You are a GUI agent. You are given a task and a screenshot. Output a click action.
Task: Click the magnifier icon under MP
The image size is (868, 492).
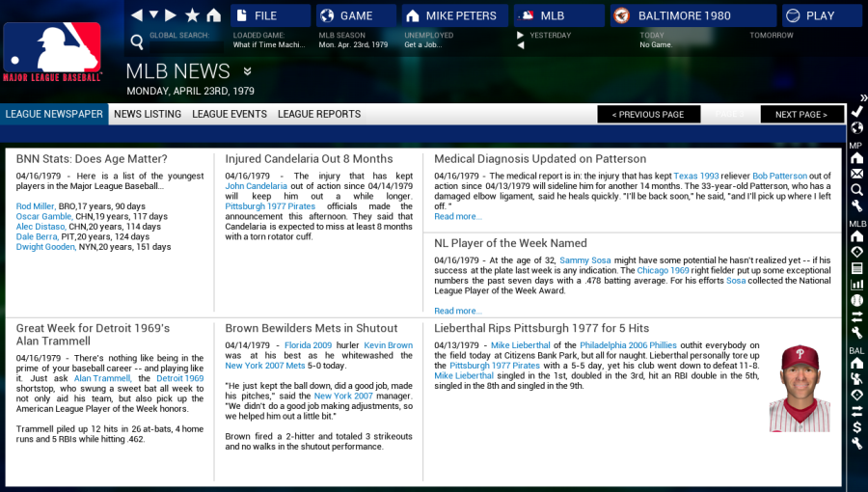pyautogui.click(x=856, y=190)
